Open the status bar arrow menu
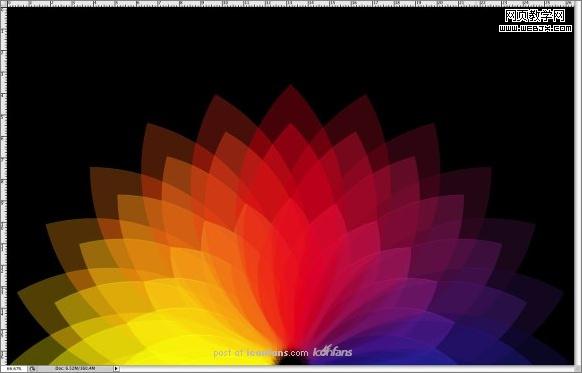This screenshot has height=373, width=582. (116, 369)
